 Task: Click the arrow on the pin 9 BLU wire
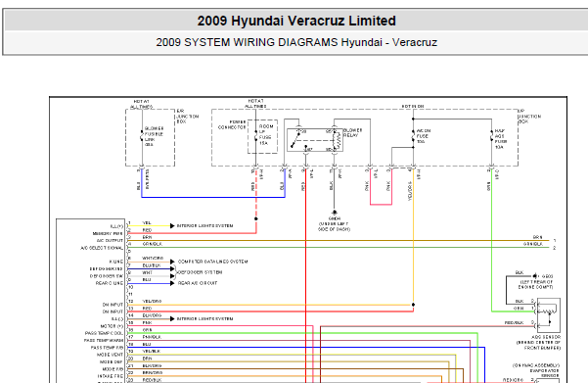coord(172,283)
